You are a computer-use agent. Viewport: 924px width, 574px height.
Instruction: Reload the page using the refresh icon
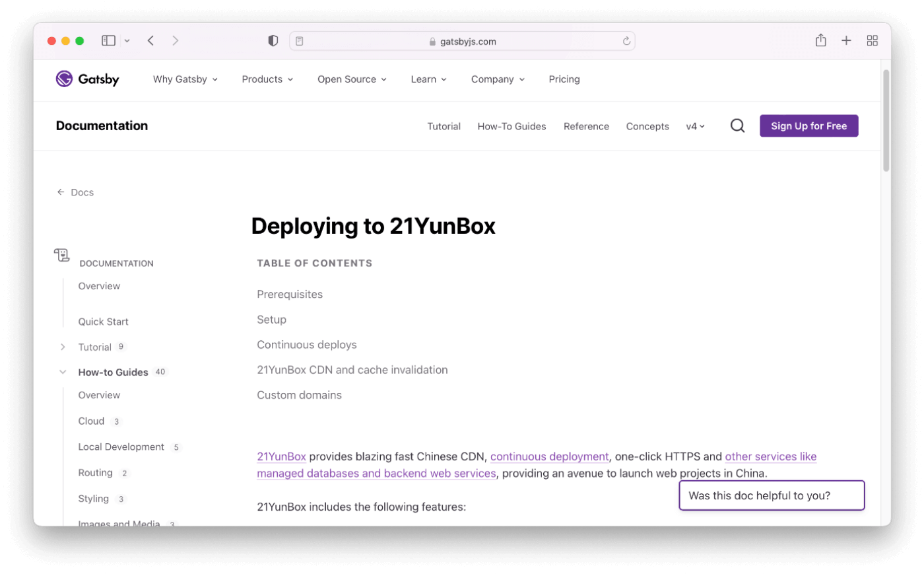tap(626, 41)
